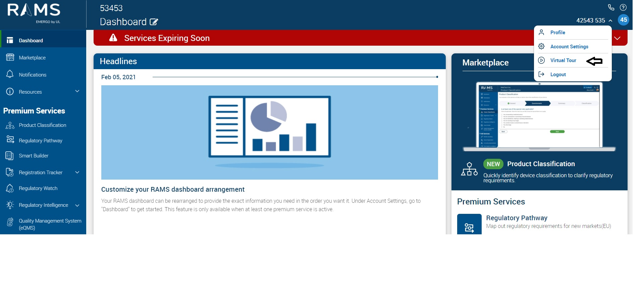
Task: Open Marketplace in the sidebar
Action: (32, 58)
